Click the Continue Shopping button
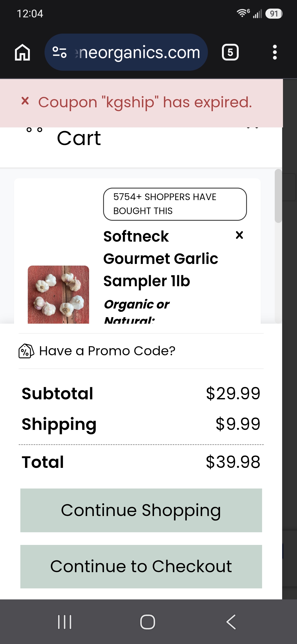Image resolution: width=297 pixels, height=644 pixels. click(141, 510)
